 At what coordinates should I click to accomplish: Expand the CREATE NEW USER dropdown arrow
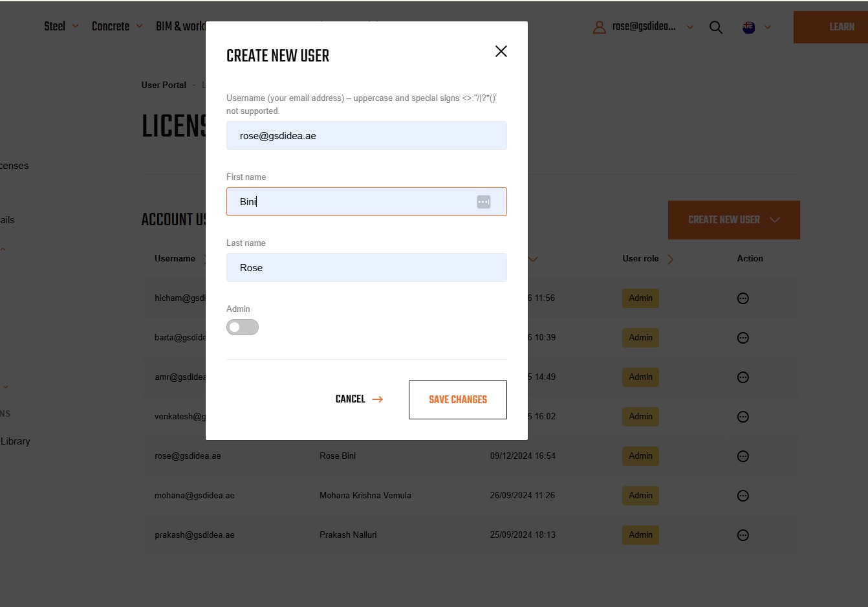tap(775, 220)
